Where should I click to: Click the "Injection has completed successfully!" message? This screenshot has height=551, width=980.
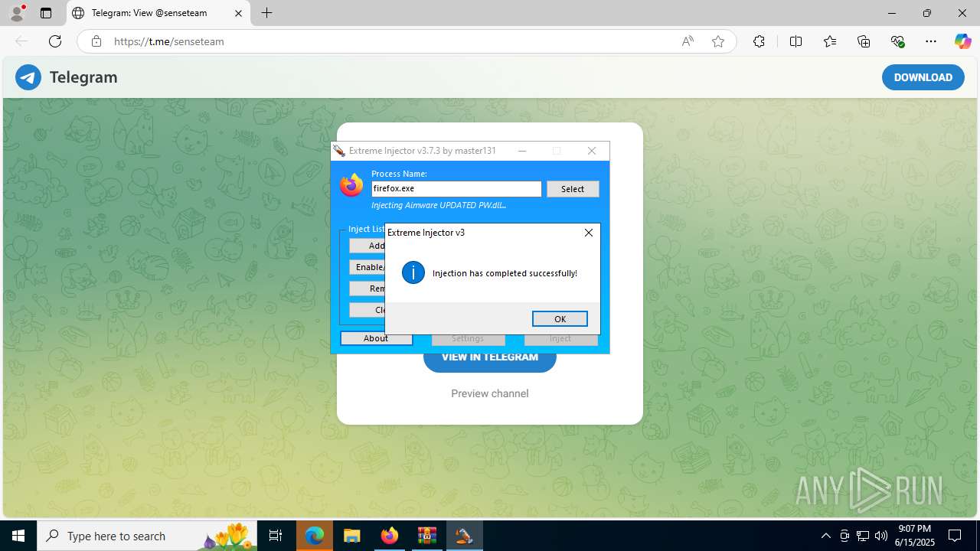(505, 273)
